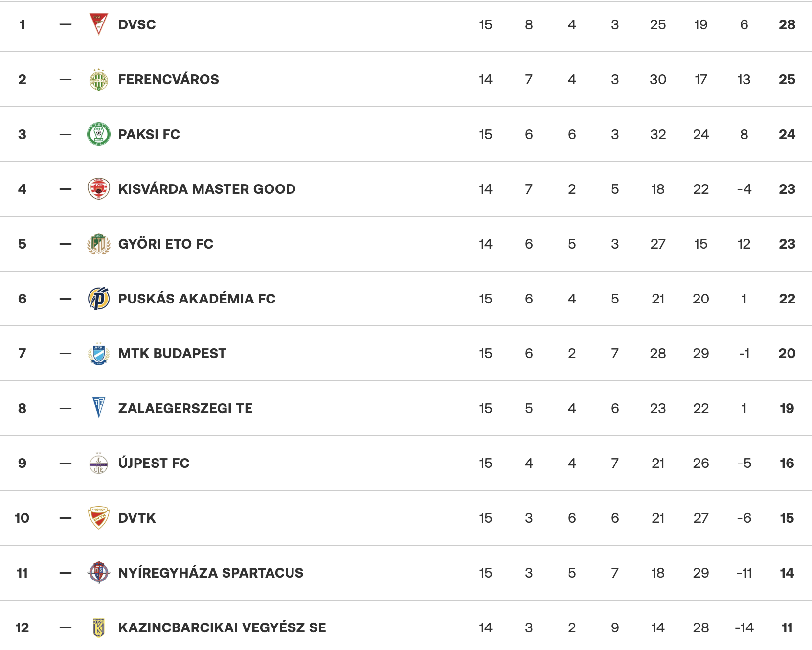
Task: Click the position-change dash beside MTK Budapest
Action: click(x=65, y=353)
